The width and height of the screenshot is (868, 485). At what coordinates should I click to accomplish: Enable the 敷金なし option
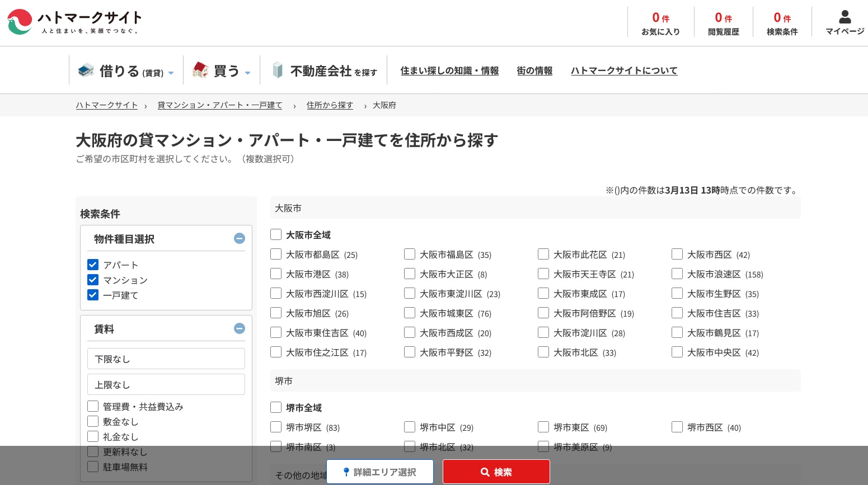pos(92,421)
